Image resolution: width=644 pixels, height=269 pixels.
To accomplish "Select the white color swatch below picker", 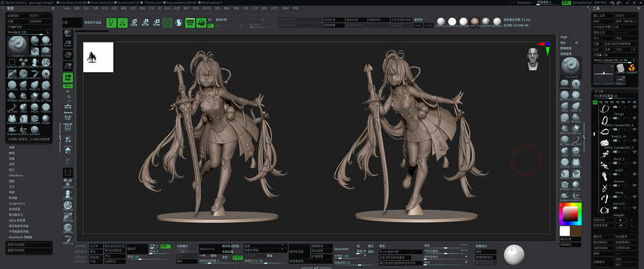I will [565, 231].
